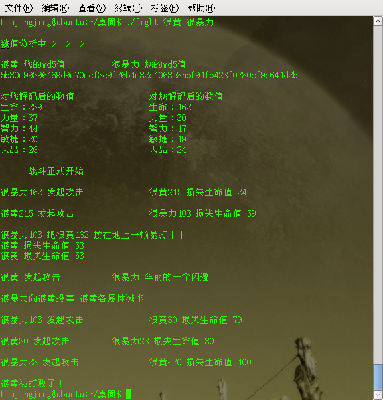Click the first command line at top

coord(107,22)
